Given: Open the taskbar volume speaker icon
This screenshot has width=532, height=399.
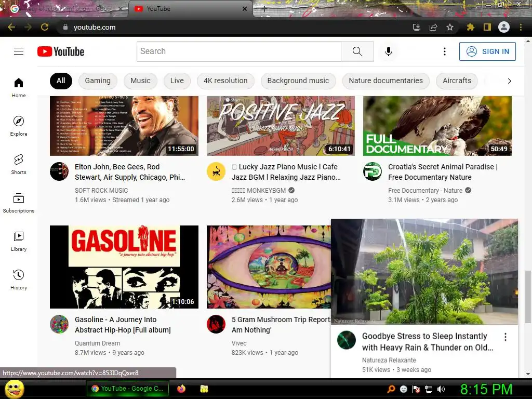Looking at the screenshot, I should click(441, 389).
